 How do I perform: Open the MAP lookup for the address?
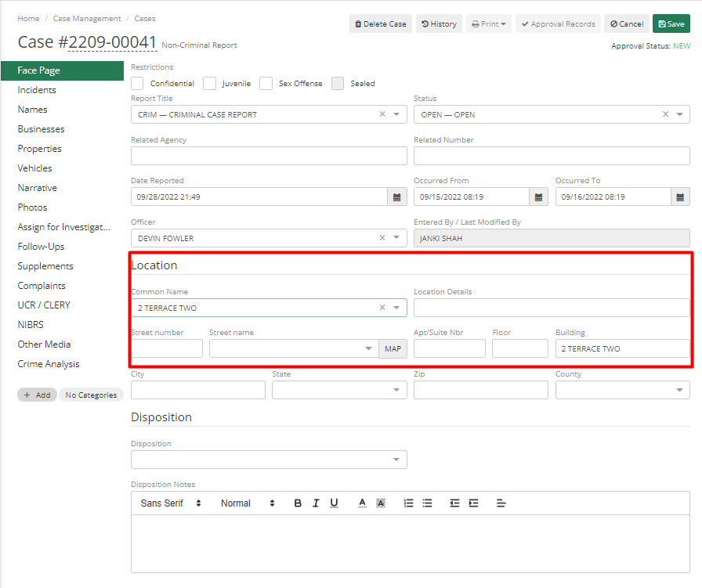[x=393, y=348]
